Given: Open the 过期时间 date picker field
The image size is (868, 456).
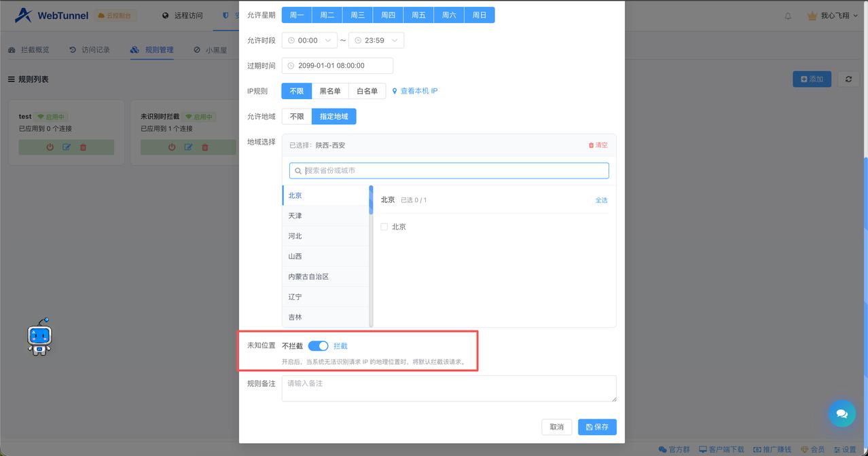Looking at the screenshot, I should click(x=338, y=66).
